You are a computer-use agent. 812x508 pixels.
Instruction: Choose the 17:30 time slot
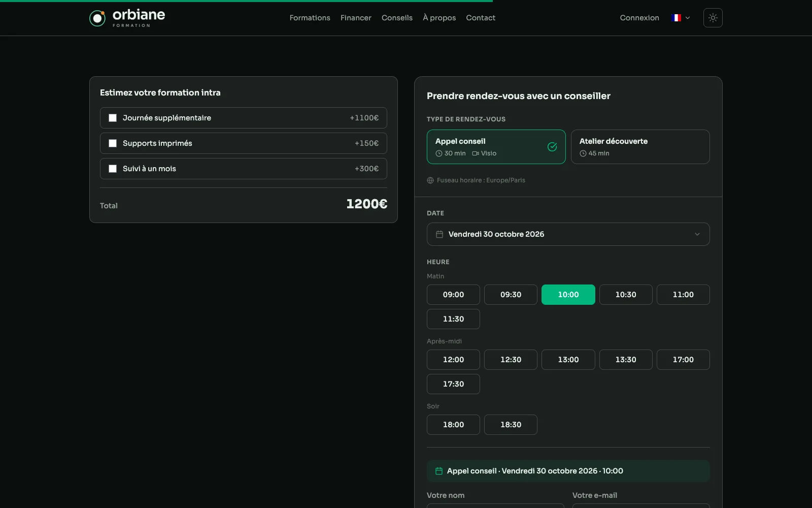pos(453,384)
